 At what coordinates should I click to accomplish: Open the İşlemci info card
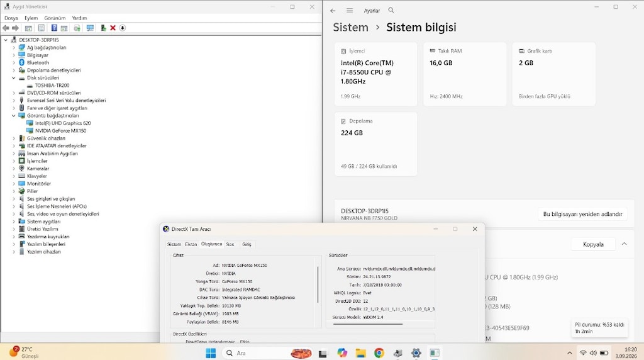coord(376,74)
